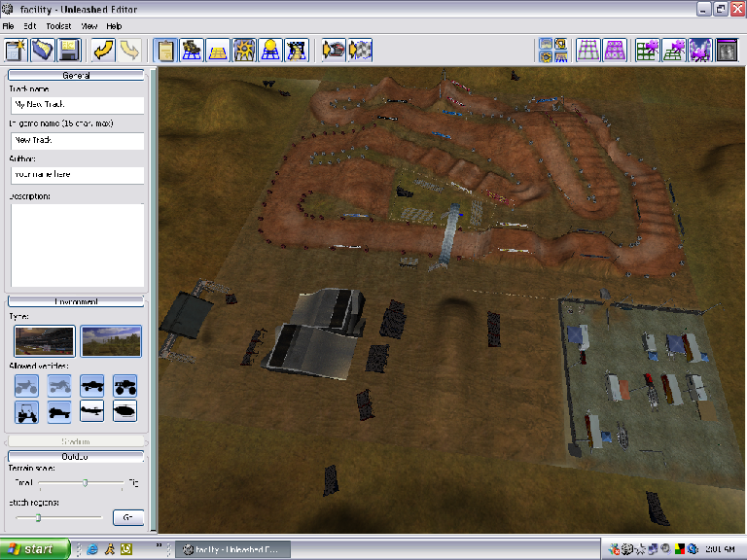Save the track with floppy disk icon
This screenshot has height=560, width=747.
[68, 50]
